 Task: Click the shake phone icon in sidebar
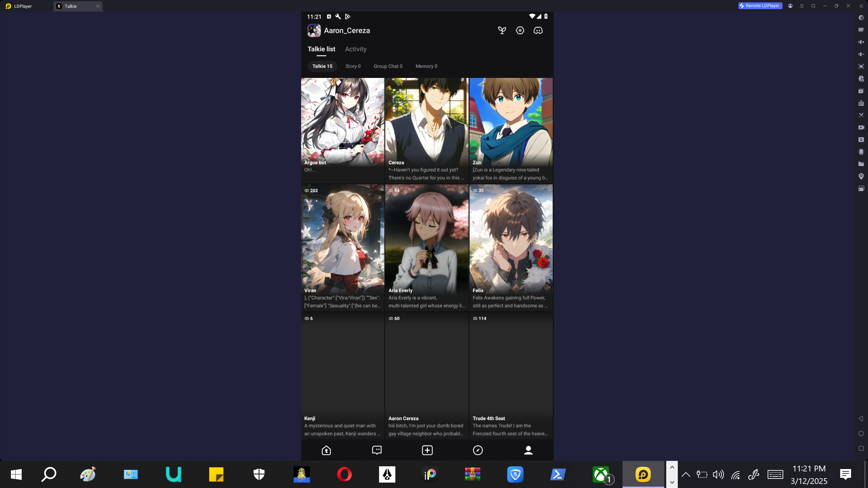tap(861, 152)
